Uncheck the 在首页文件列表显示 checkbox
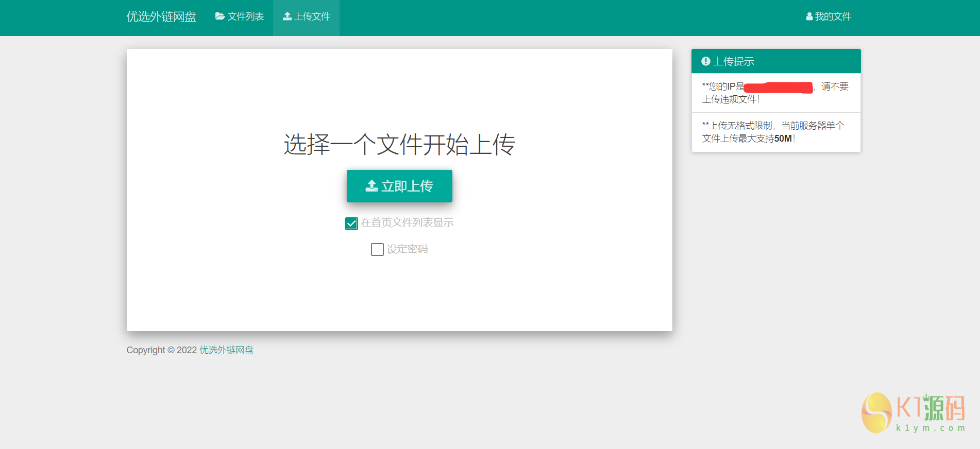The width and height of the screenshot is (980, 449). tap(351, 223)
